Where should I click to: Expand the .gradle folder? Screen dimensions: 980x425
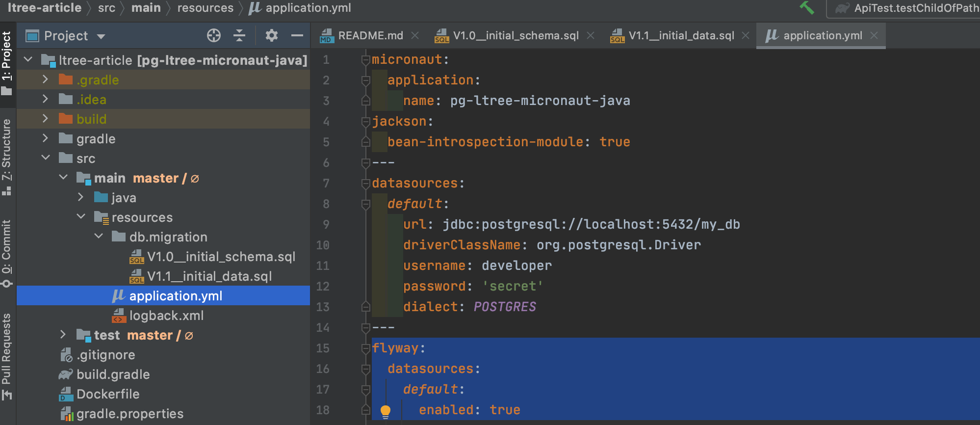click(46, 79)
